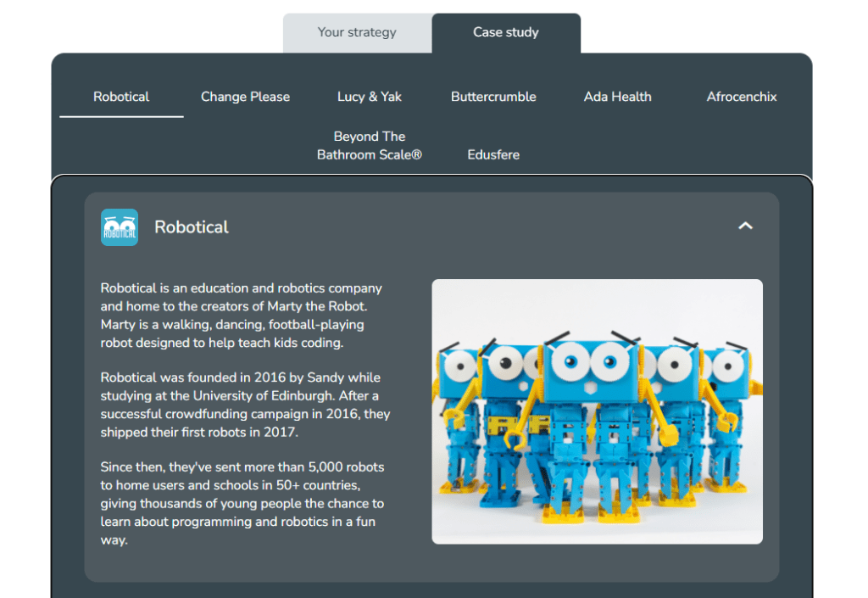
Task: View the Ada Health case study
Action: point(617,97)
